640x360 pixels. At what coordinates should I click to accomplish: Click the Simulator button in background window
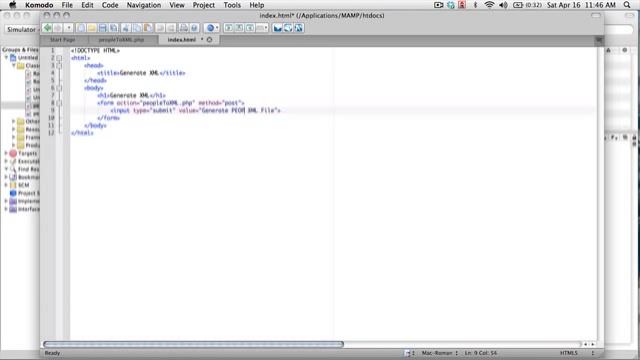click(21, 29)
